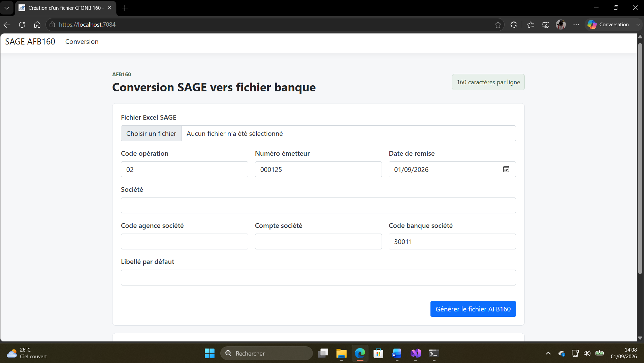This screenshot has width=644, height=363.
Task: Click the Date de remise field
Action: coord(452,170)
